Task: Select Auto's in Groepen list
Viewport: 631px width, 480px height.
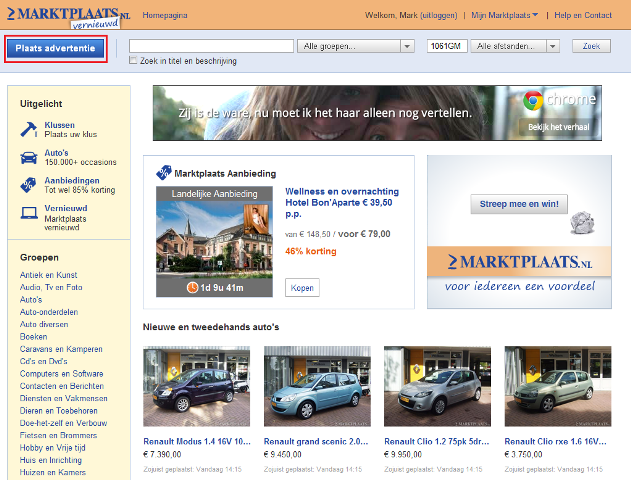Action: [31, 300]
